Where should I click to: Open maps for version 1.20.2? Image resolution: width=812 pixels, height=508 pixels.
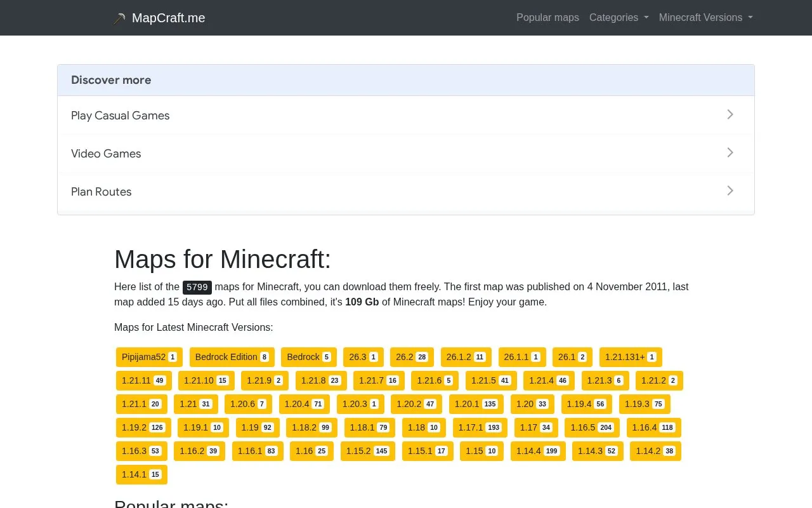coord(416,404)
